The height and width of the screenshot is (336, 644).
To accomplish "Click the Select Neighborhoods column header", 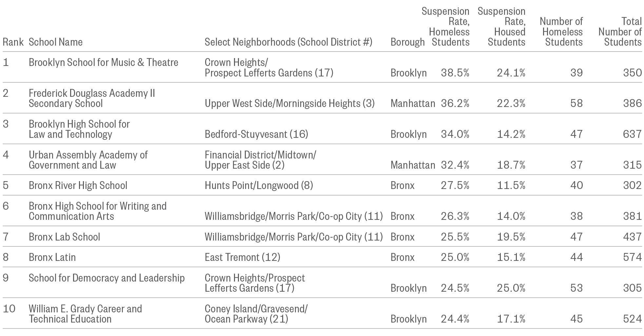I will 288,42.
